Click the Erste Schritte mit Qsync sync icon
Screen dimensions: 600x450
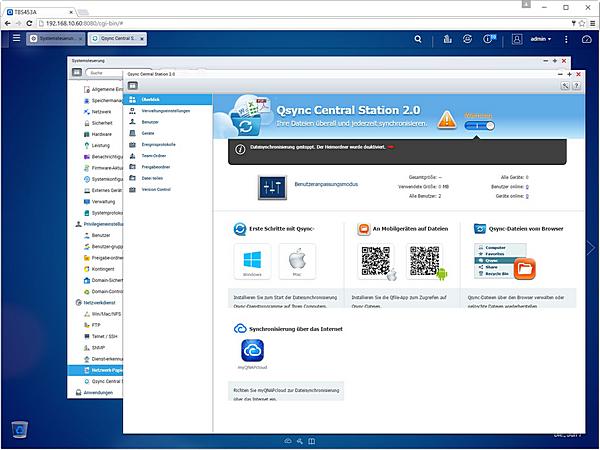[240, 229]
